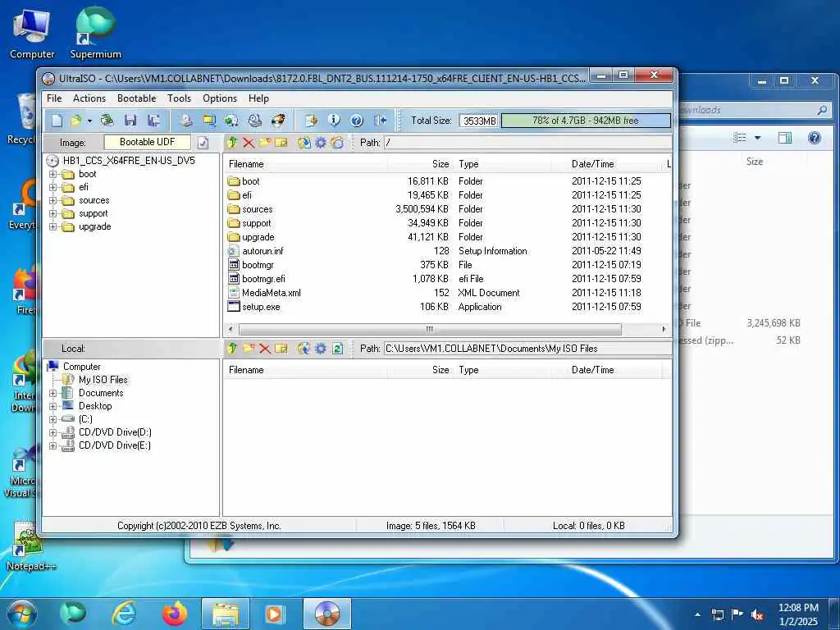Click the volume icon in system tray

click(757, 614)
